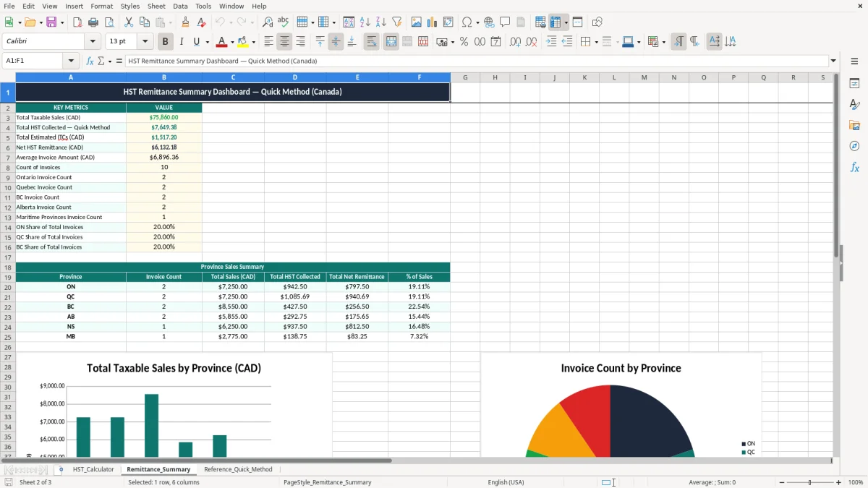Open the sidebar Functions panel
The image size is (868, 488).
854,167
